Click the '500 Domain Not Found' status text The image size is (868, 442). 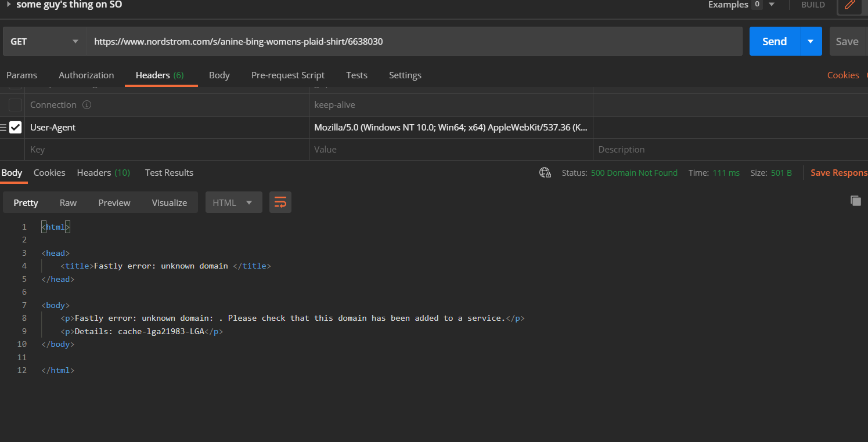(x=634, y=172)
